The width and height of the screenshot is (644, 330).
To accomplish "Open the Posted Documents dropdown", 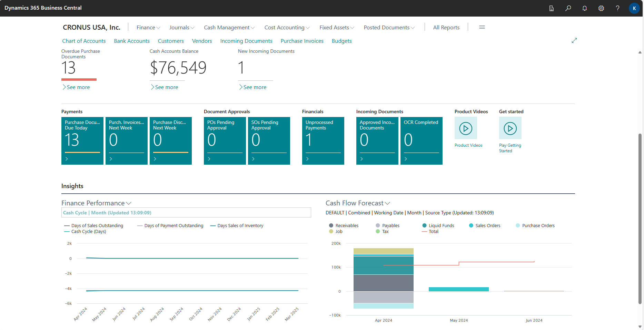I will (389, 27).
